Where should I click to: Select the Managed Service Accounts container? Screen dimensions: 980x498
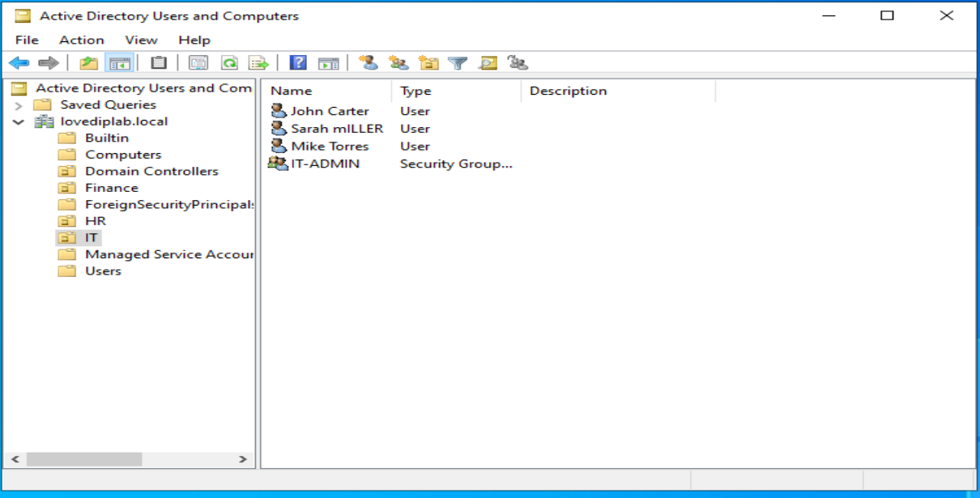pyautogui.click(x=169, y=254)
